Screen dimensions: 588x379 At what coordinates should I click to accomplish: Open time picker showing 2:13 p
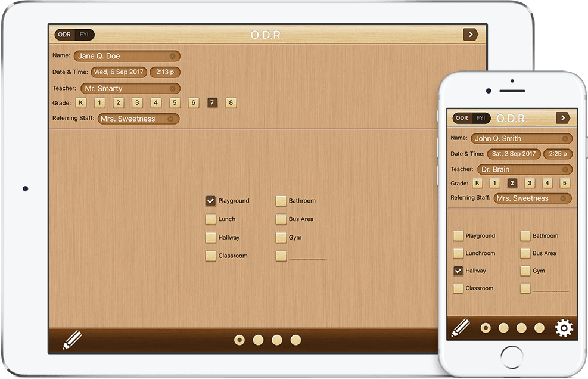coord(165,72)
